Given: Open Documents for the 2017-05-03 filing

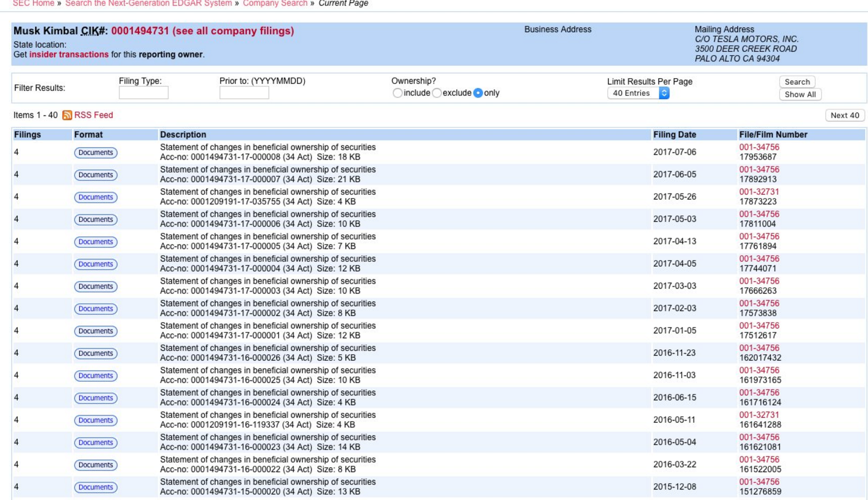Looking at the screenshot, I should 95,219.
